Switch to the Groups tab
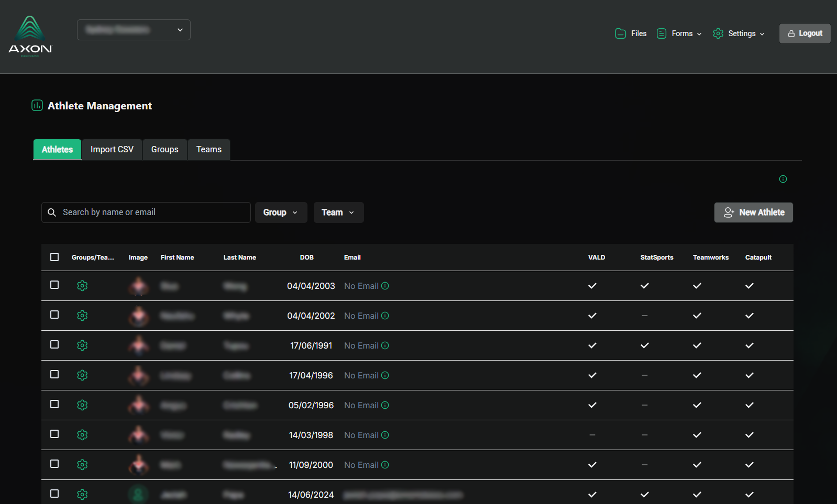This screenshot has height=504, width=837. pyautogui.click(x=165, y=150)
